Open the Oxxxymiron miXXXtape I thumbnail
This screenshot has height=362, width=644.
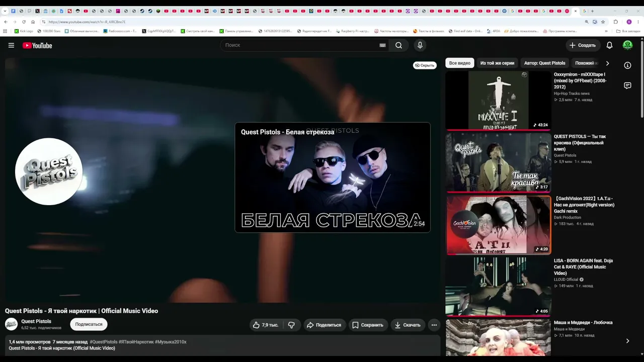pyautogui.click(x=498, y=100)
